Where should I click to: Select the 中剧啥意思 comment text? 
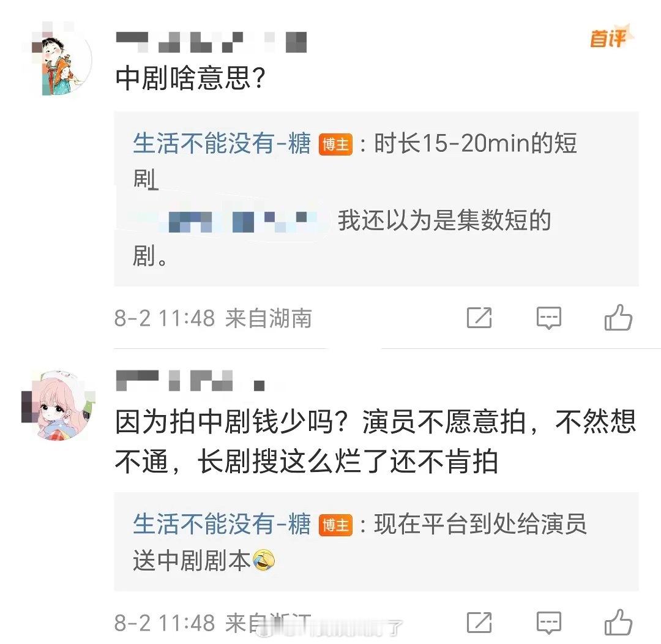pos(190,78)
